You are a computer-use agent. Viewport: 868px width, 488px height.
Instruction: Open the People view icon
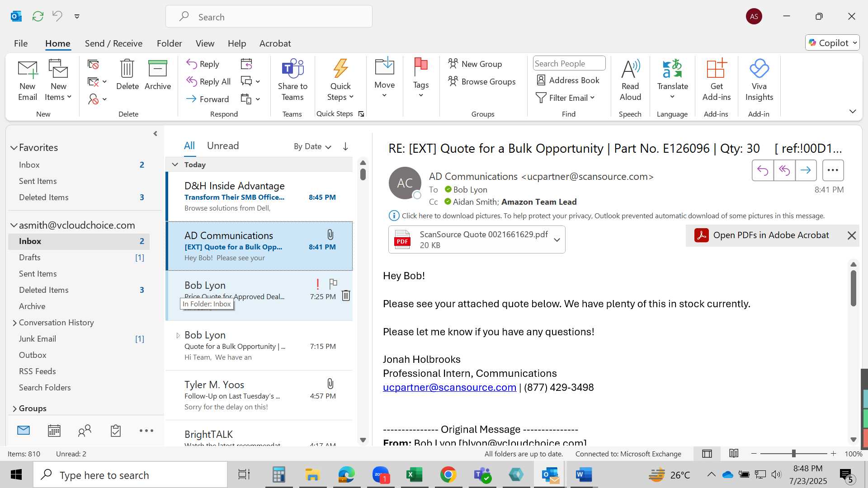85,431
